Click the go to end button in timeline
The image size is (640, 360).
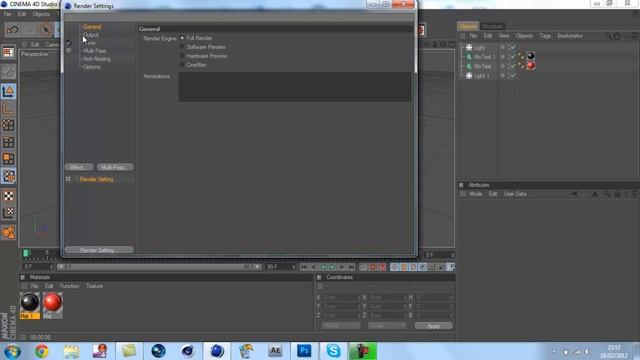[x=351, y=267]
